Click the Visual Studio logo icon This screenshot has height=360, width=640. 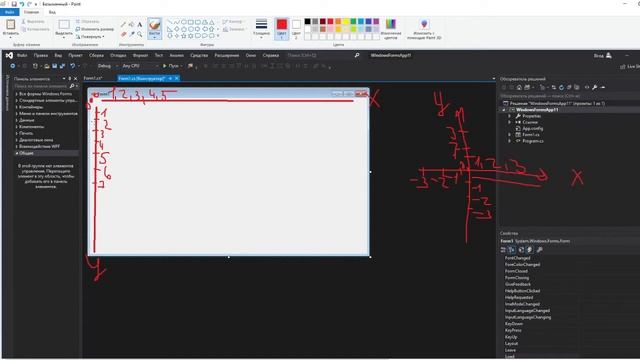click(9, 55)
